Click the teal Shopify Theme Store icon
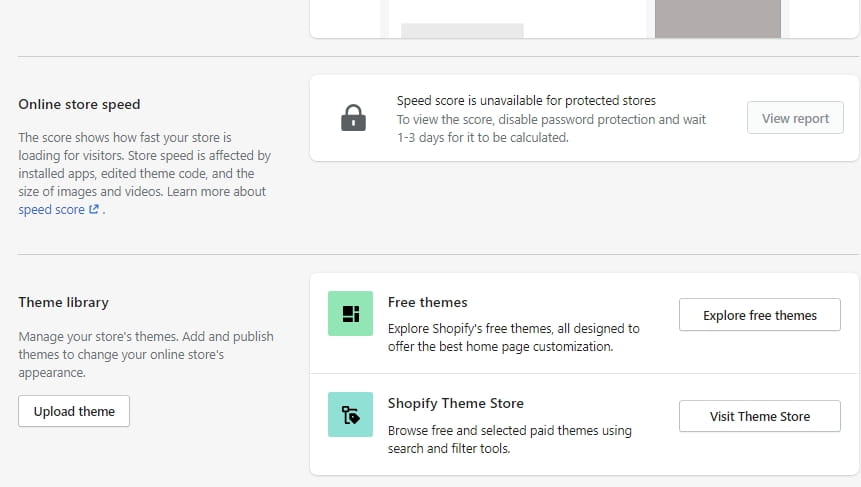 pos(350,415)
